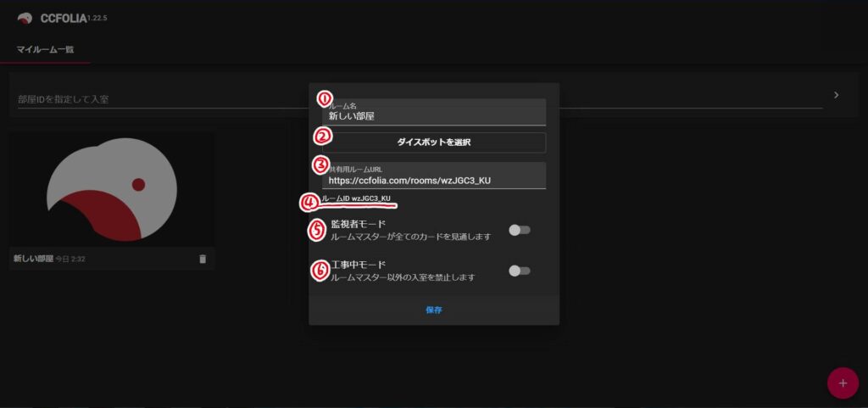868x408 pixels.
Task: Click the ルームID wzJGC3_KU text
Action: coord(357,198)
